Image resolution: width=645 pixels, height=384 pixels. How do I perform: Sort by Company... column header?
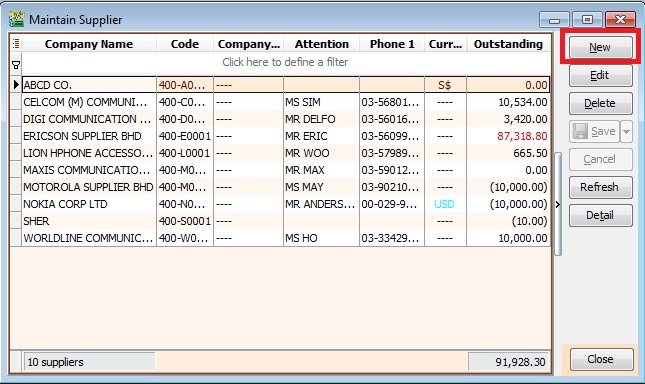coord(248,44)
